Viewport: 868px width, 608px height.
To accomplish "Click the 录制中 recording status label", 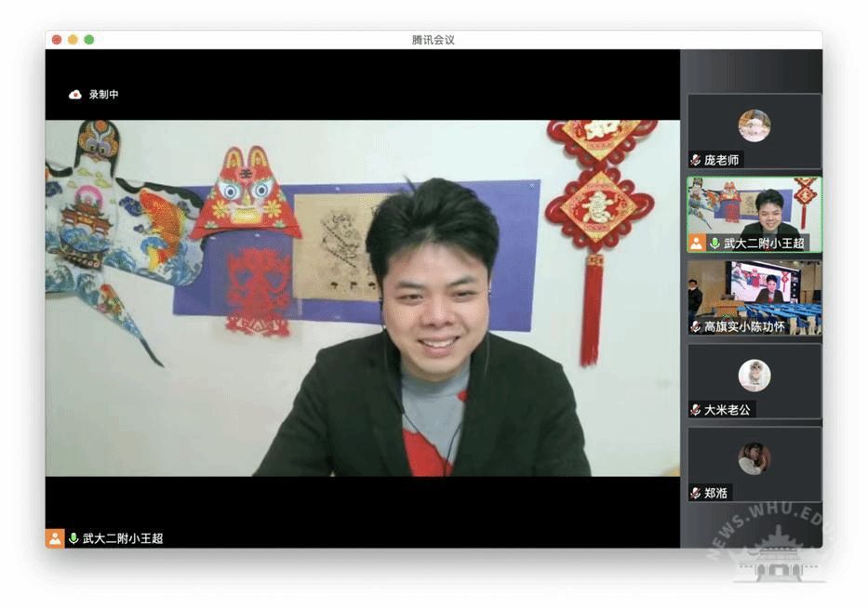I will 104,95.
